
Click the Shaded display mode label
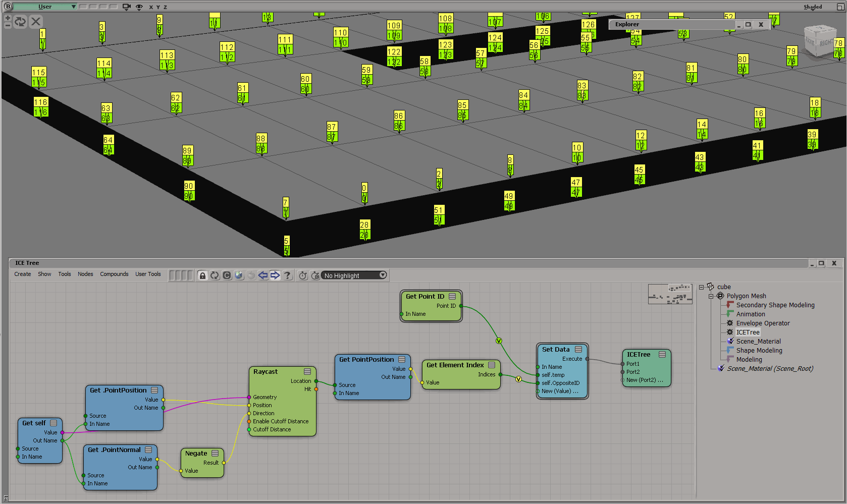point(812,7)
